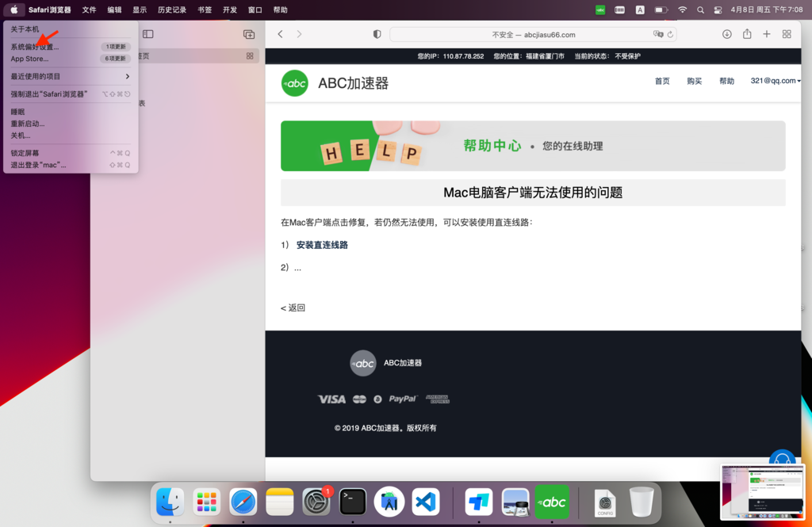Open the 文件 menu in the menu bar
This screenshot has height=527, width=812.
[89, 10]
